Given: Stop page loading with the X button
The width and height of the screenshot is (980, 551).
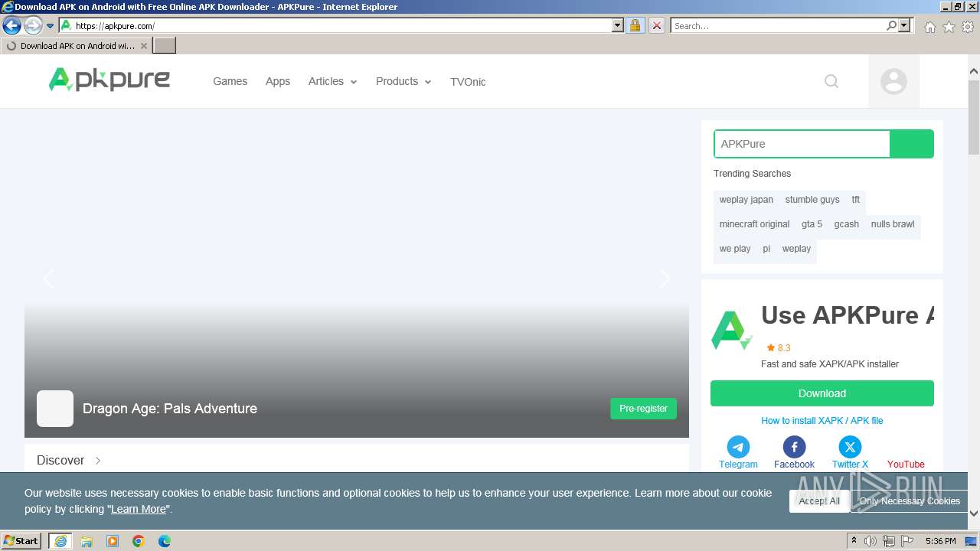Looking at the screenshot, I should (x=656, y=25).
